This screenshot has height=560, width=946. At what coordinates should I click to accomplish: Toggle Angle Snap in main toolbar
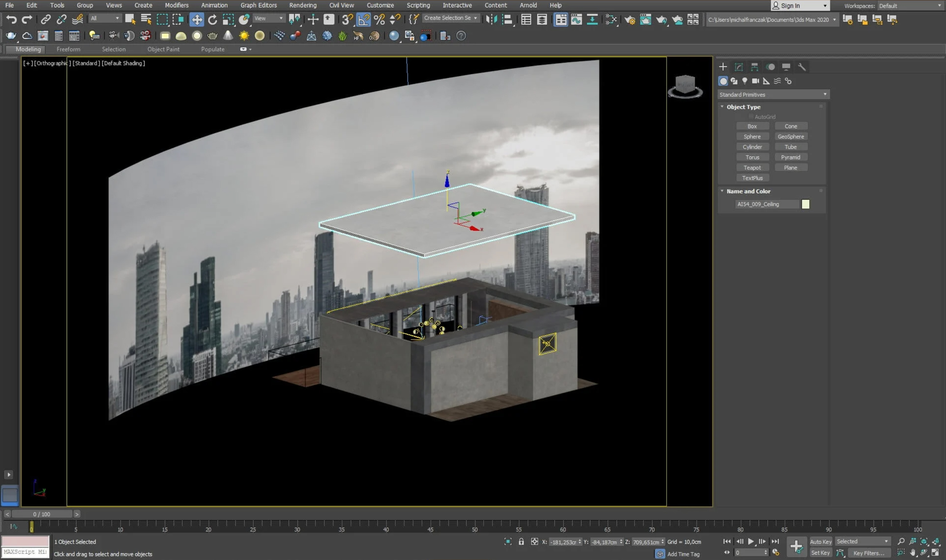363,19
